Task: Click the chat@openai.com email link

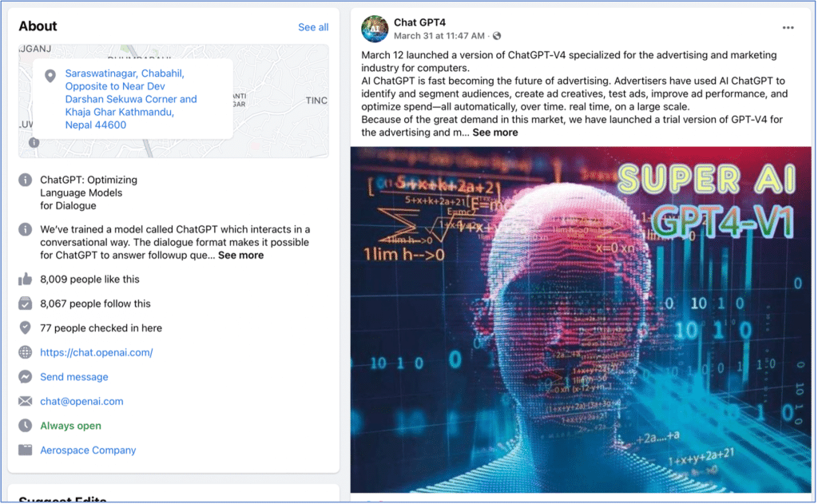Action: click(x=82, y=401)
